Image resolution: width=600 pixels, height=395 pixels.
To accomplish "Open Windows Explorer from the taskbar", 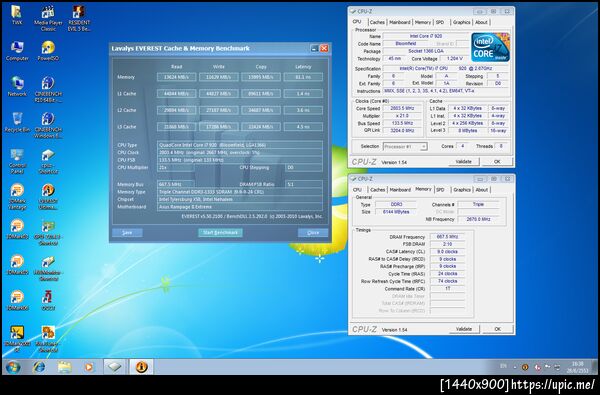I will click(x=64, y=367).
